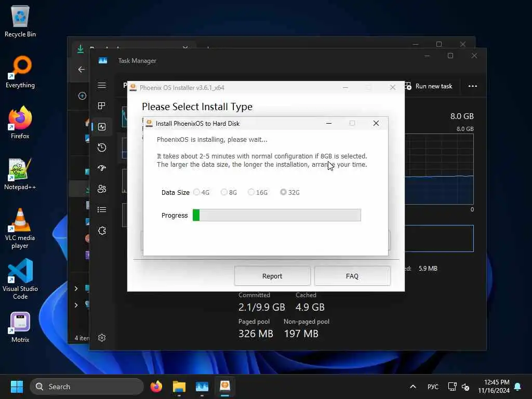The image size is (532, 399).
Task: Show hidden system tray icons
Action: 413,387
